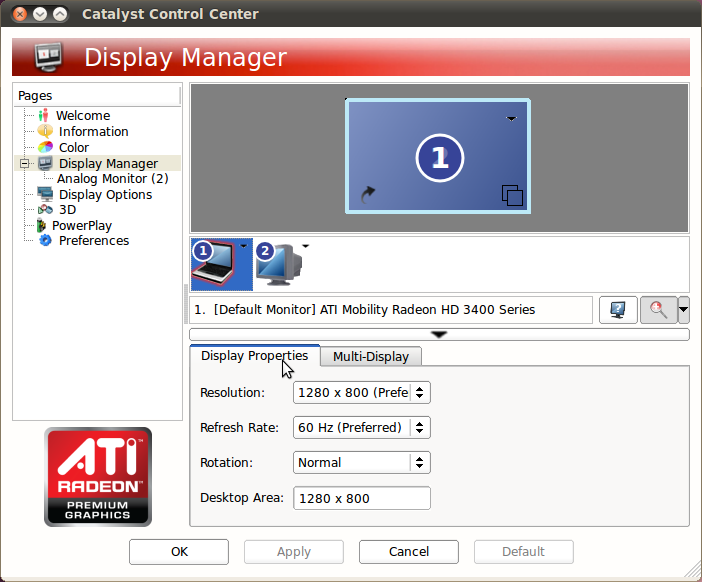Click the "Desktop Area:" label
702x582 pixels.
coord(242,498)
